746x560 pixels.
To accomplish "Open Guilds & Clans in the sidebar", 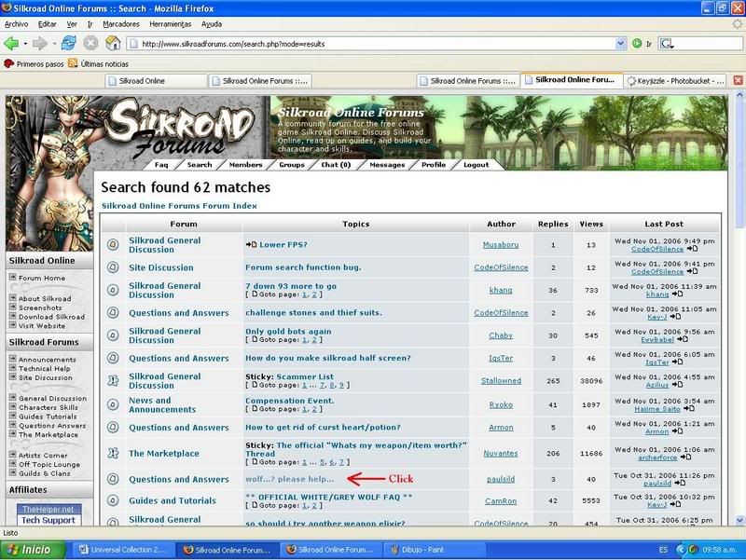I will coord(44,473).
